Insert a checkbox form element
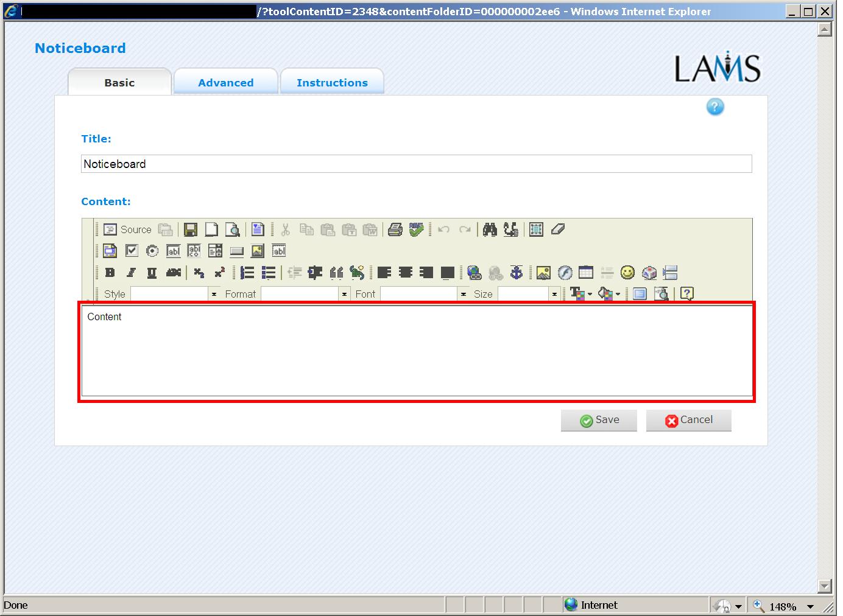The image size is (843, 616). [132, 251]
